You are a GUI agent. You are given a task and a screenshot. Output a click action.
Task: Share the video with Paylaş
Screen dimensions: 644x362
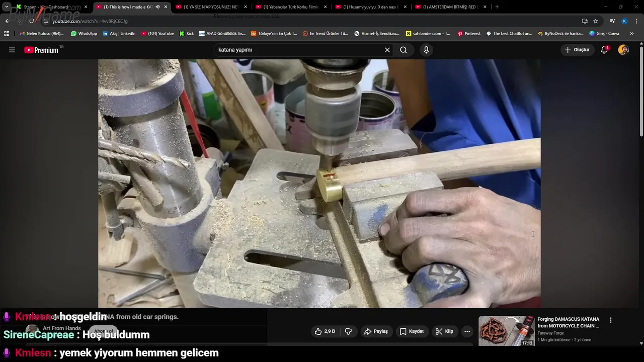[376, 331]
